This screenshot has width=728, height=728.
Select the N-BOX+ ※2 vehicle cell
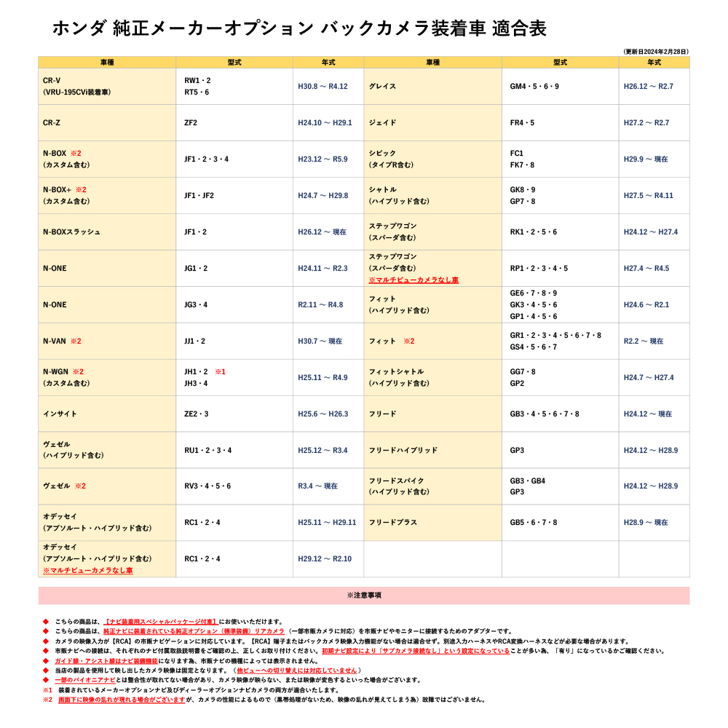point(107,195)
